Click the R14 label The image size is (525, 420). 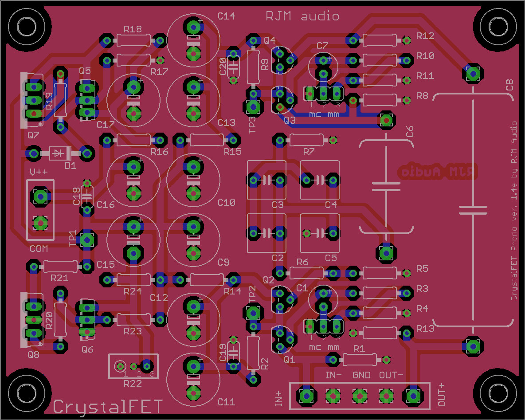tap(233, 291)
